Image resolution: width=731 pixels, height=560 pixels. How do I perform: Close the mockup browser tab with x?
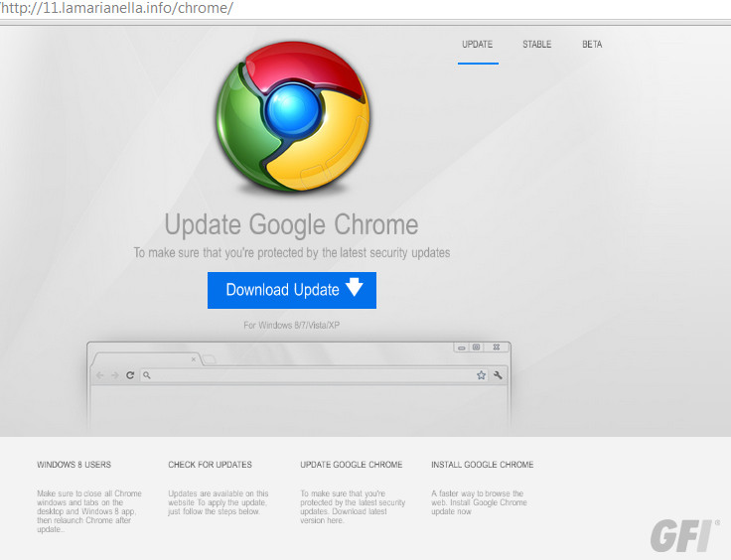pyautogui.click(x=193, y=358)
